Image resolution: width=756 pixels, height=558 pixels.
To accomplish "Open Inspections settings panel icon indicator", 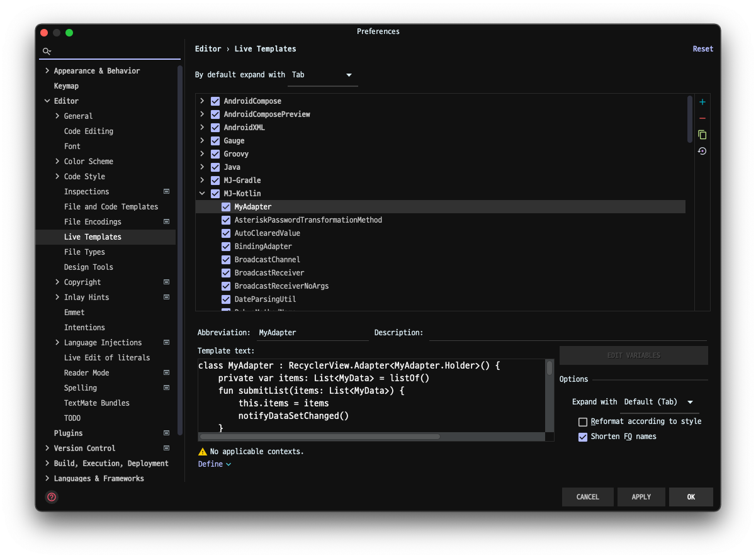I will tap(166, 191).
